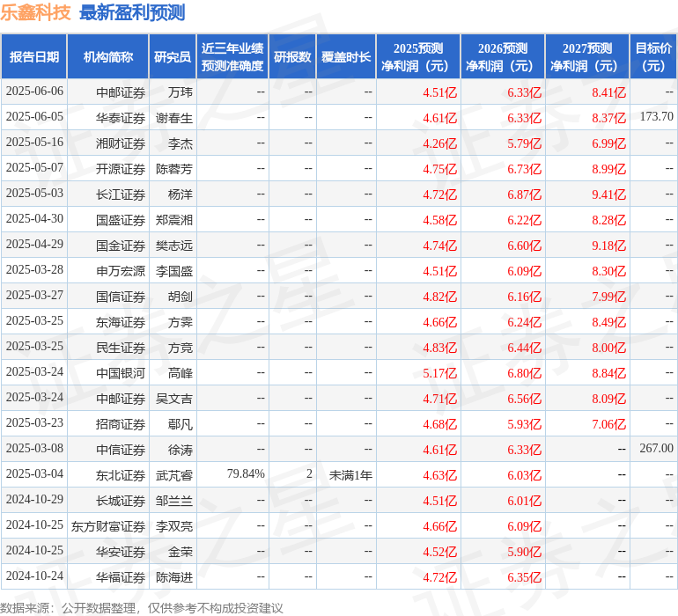Click institution 华福证券
The height and width of the screenshot is (616, 678).
[121, 577]
